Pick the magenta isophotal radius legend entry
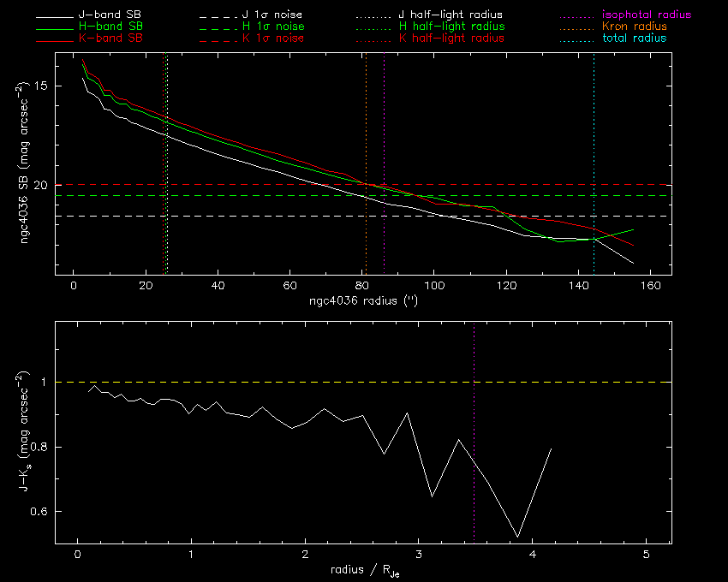 [x=641, y=15]
